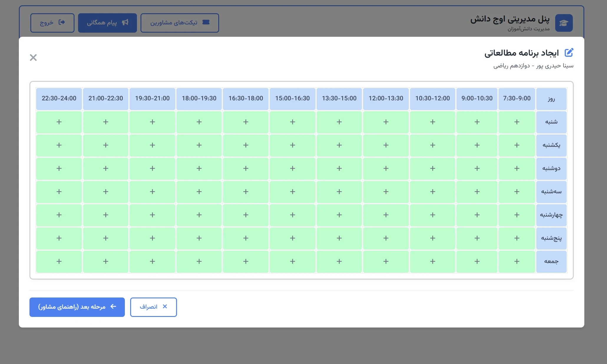Select the شنبه row label

[x=551, y=122]
